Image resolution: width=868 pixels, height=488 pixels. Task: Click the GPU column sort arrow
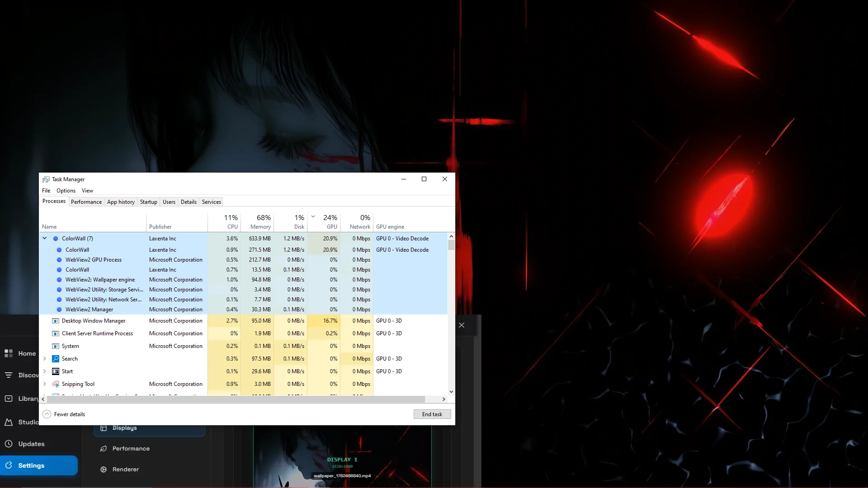click(313, 216)
